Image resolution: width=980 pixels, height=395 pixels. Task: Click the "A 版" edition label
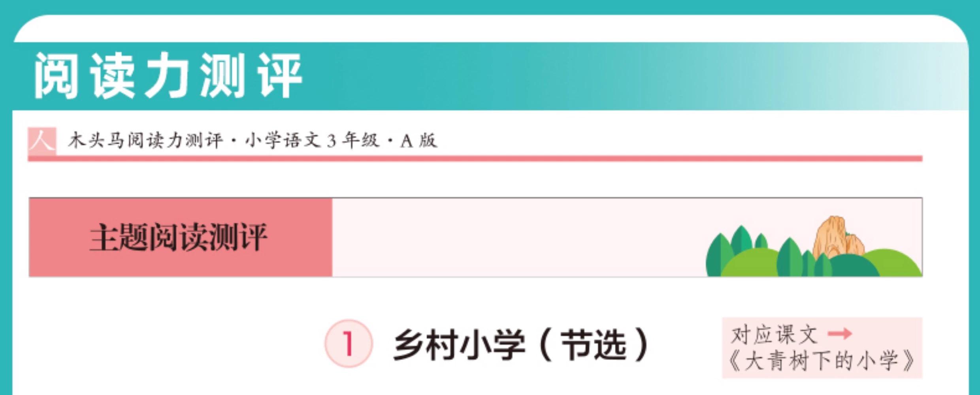pyautogui.click(x=418, y=141)
